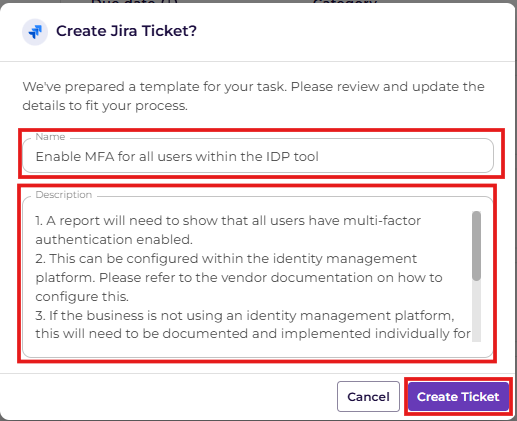
Task: Place cursor in 'A report will need' line
Action: (x=228, y=221)
